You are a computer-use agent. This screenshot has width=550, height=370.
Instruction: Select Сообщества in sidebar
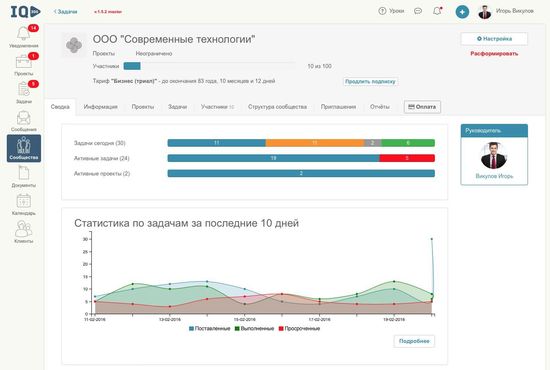point(24,148)
